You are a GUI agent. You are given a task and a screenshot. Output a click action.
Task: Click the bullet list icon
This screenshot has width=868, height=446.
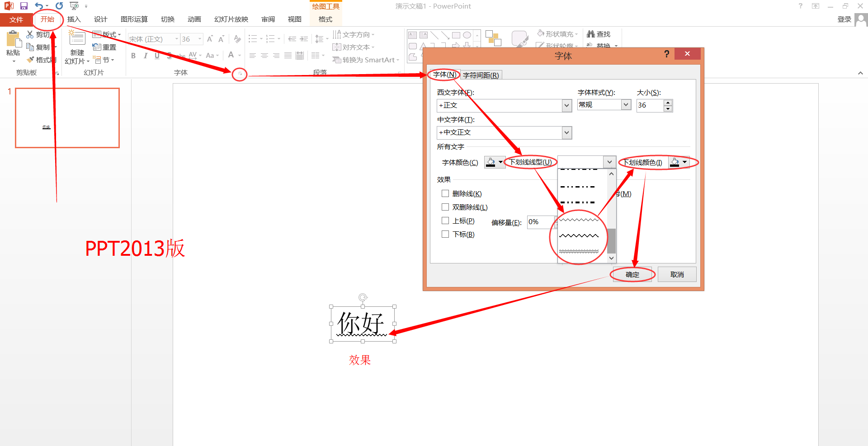point(253,39)
